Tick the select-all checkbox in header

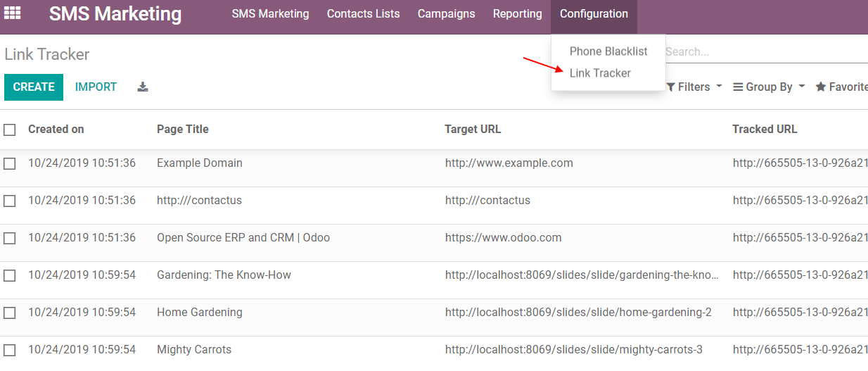(10, 130)
